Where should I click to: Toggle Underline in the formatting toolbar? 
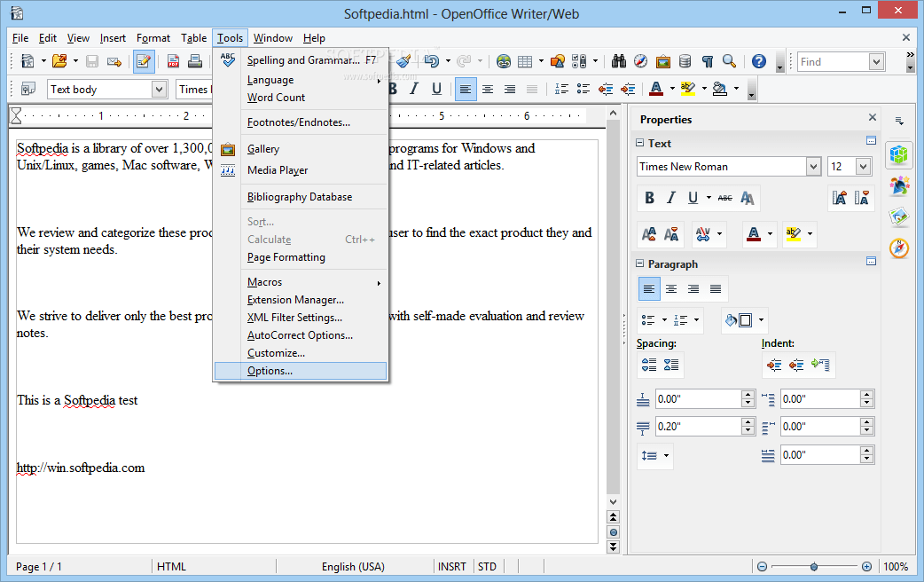pyautogui.click(x=436, y=89)
